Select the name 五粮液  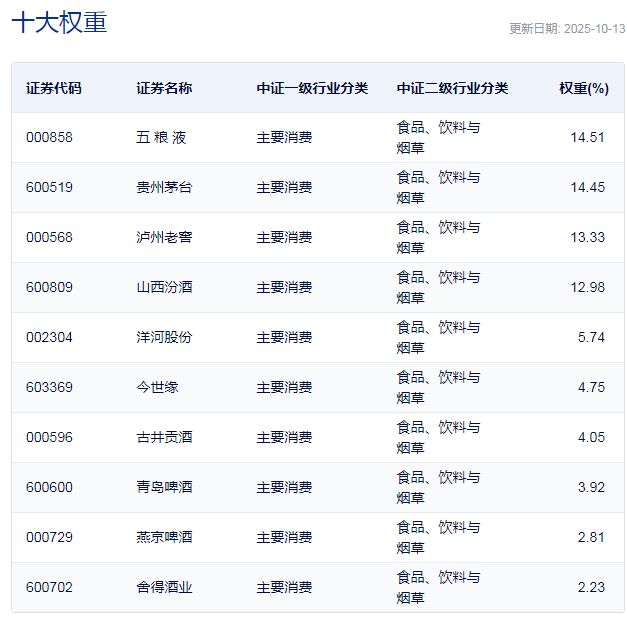click(161, 137)
